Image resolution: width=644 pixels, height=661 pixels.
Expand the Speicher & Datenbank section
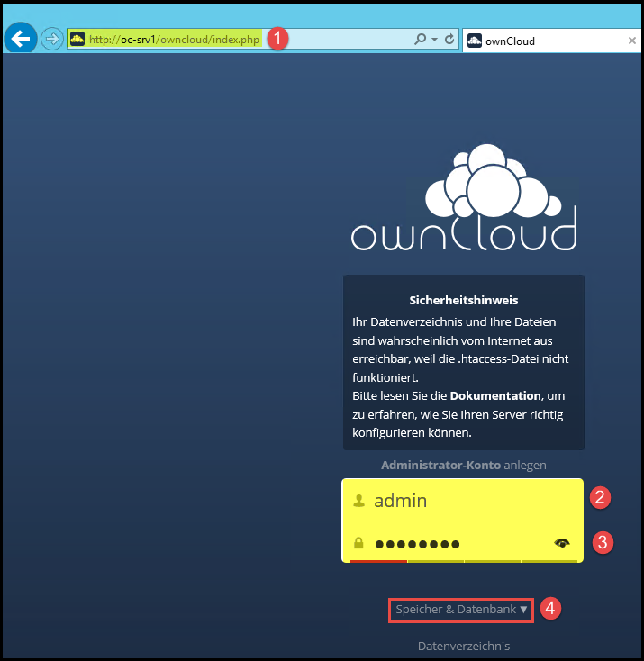[x=461, y=610]
